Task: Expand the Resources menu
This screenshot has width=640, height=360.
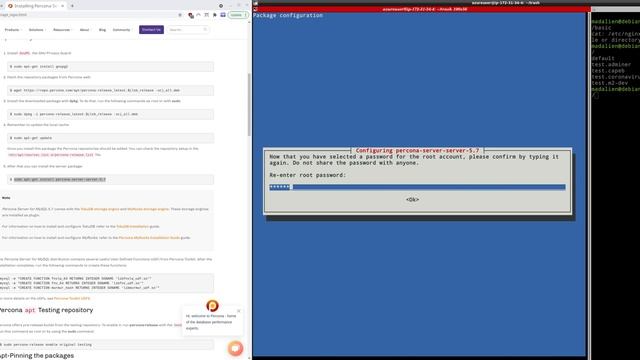Action: 62,30
